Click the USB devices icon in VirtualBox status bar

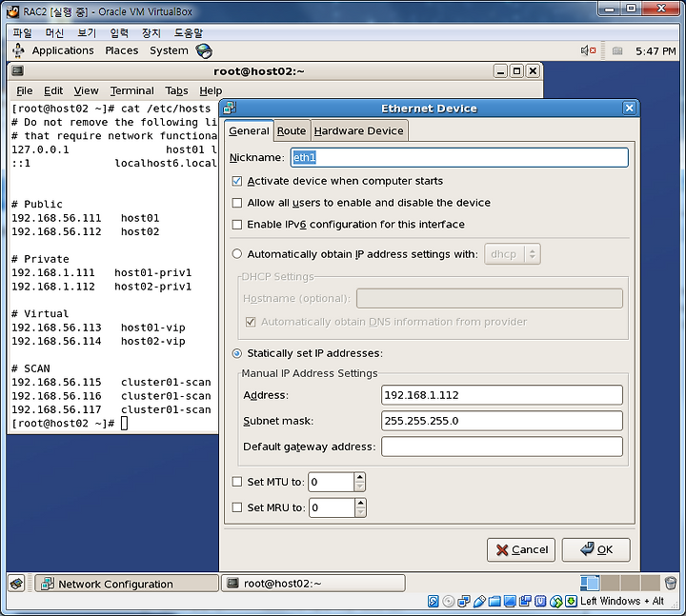479,602
